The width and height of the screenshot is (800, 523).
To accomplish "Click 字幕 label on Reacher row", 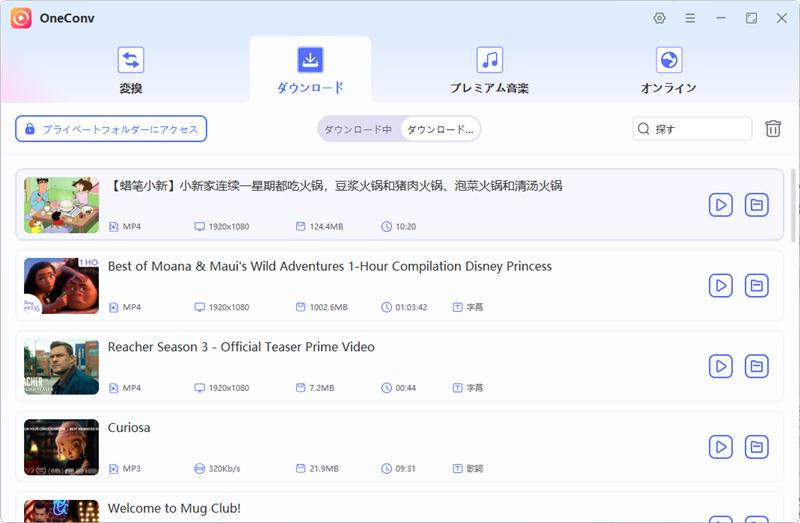I will 474,388.
